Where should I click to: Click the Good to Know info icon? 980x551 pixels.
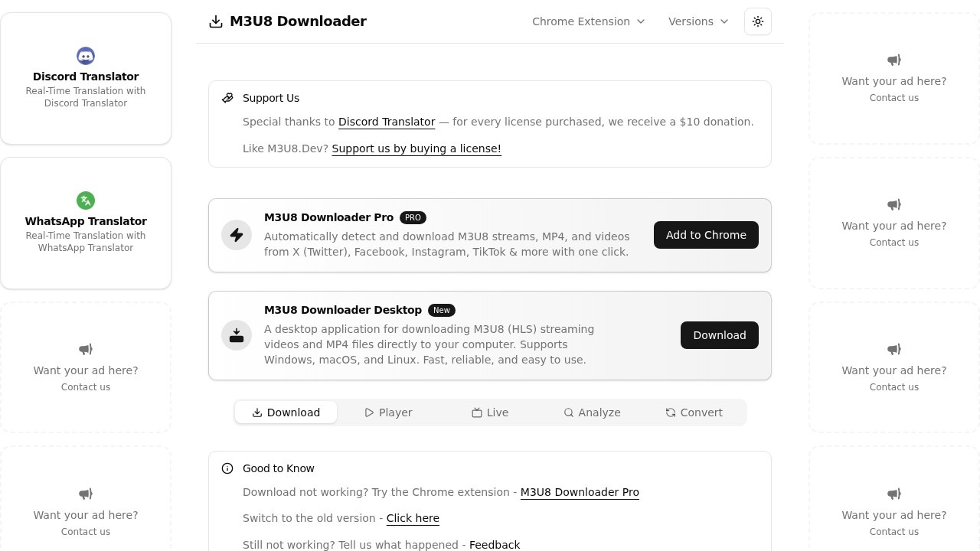point(227,468)
